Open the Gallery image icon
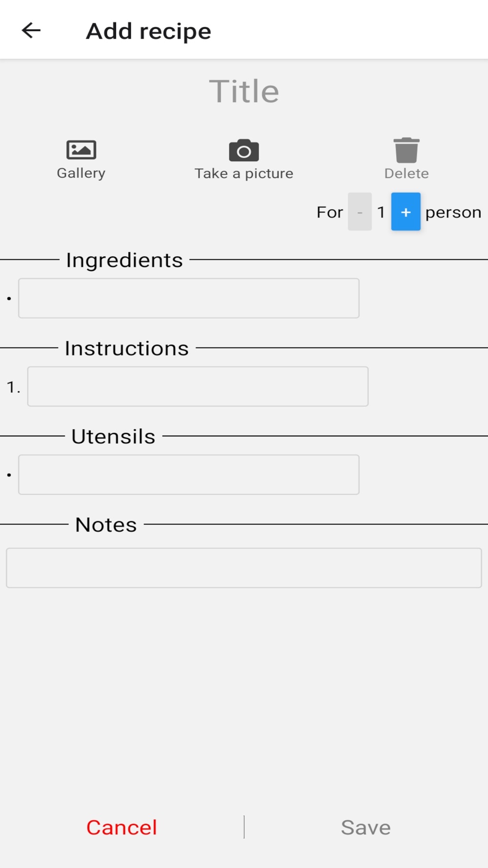Screen dimensions: 488x868 81,149
